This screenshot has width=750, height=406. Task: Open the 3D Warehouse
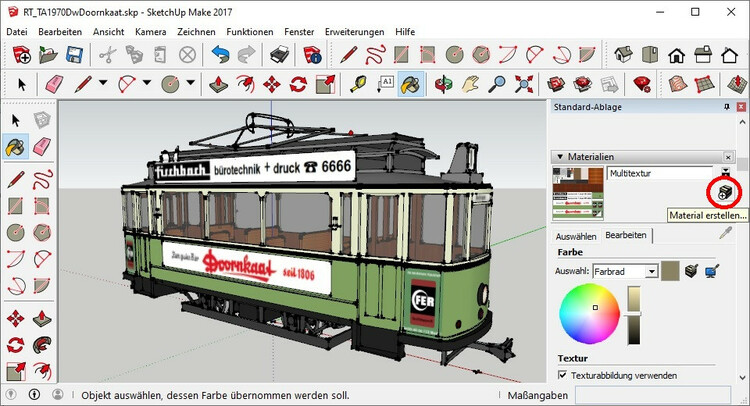[x=556, y=84]
